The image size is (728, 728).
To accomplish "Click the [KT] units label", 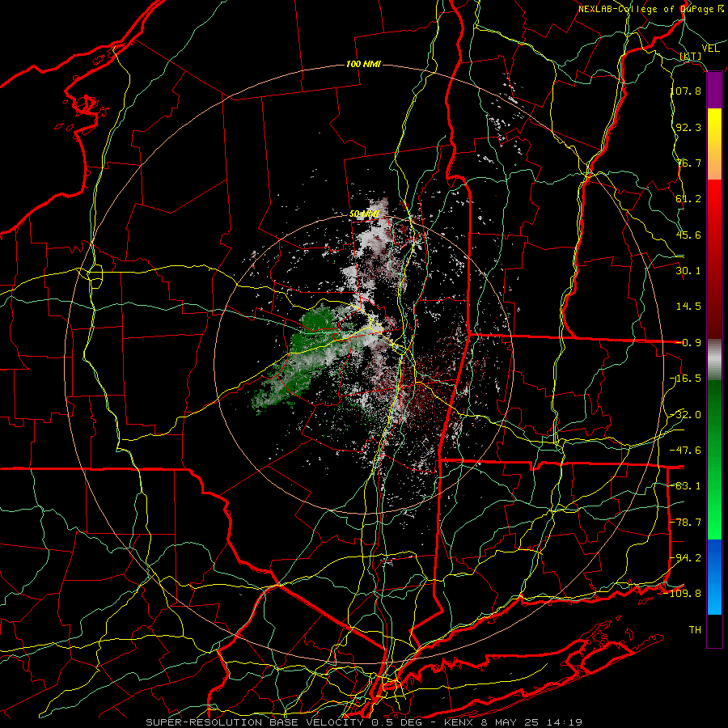I will (691, 56).
